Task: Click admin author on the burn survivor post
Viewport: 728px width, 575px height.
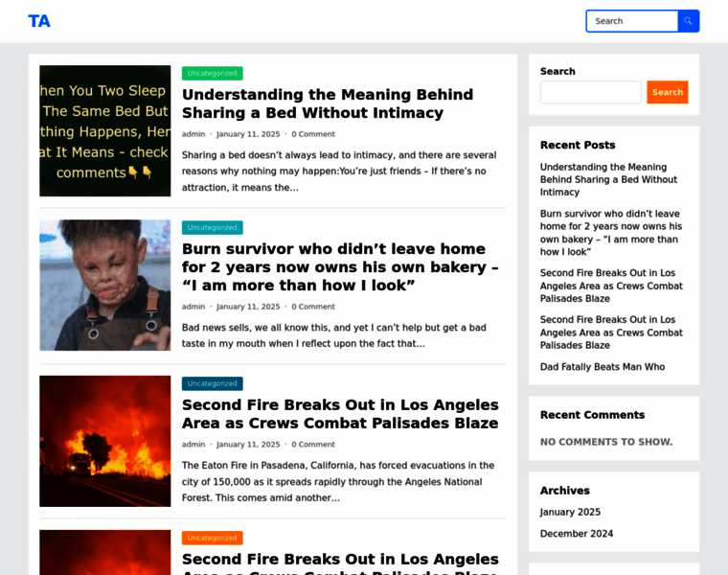Action: (x=193, y=307)
